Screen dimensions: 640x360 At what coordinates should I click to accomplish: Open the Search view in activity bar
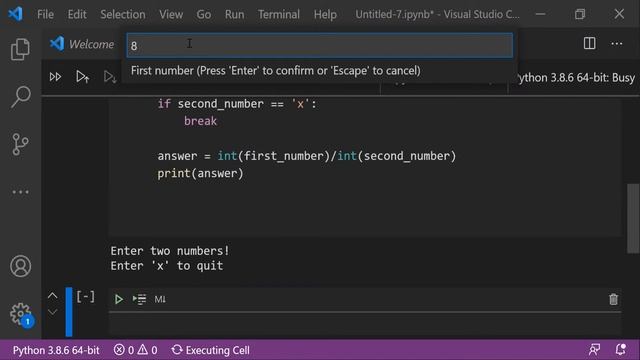[20, 97]
